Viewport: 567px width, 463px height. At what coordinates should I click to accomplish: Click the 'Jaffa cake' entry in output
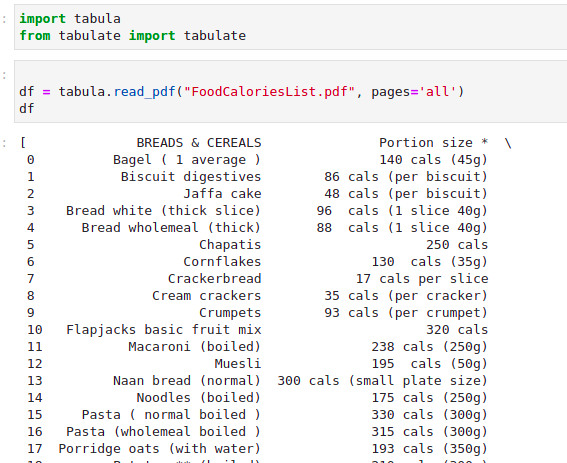click(x=222, y=194)
